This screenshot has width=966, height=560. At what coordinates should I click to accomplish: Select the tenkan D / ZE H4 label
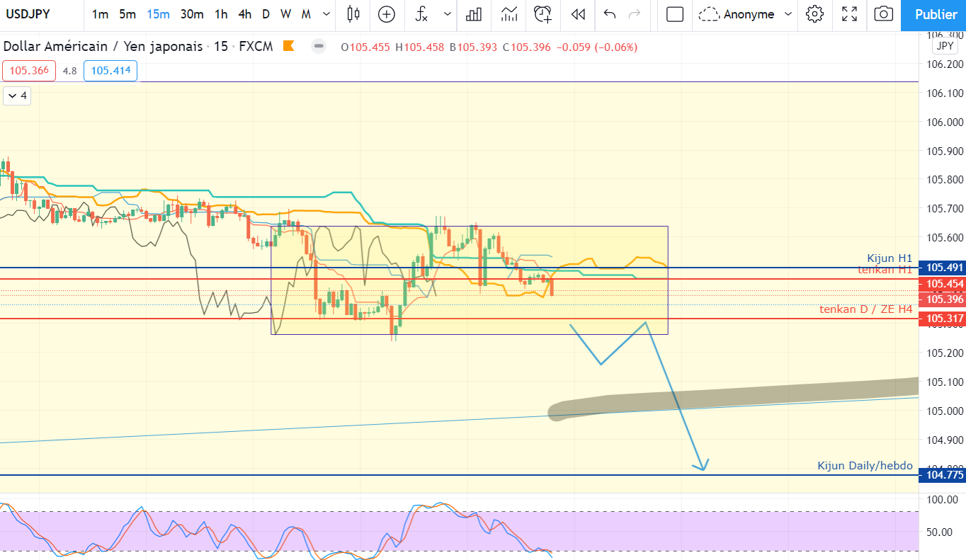[866, 309]
